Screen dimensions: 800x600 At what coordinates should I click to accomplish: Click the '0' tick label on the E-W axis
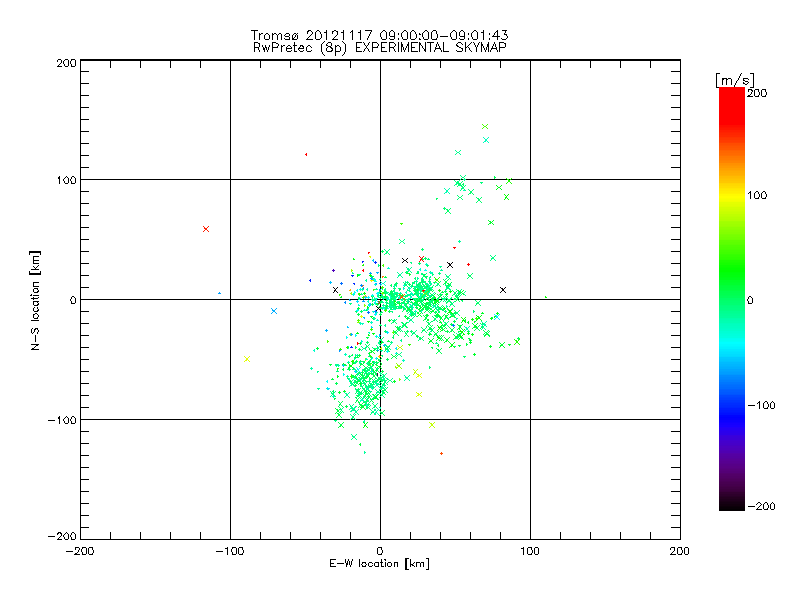(x=380, y=551)
